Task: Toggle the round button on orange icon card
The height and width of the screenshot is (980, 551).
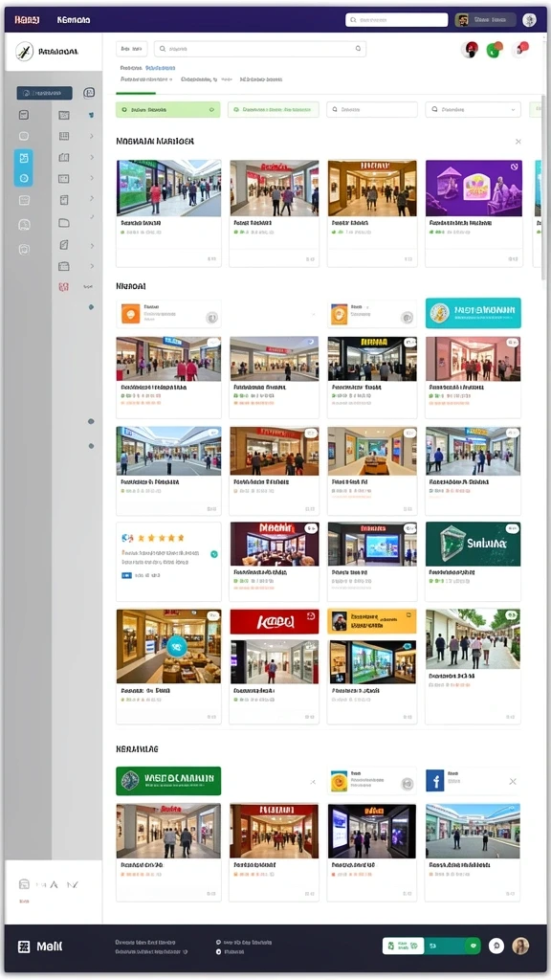Action: [x=211, y=318]
